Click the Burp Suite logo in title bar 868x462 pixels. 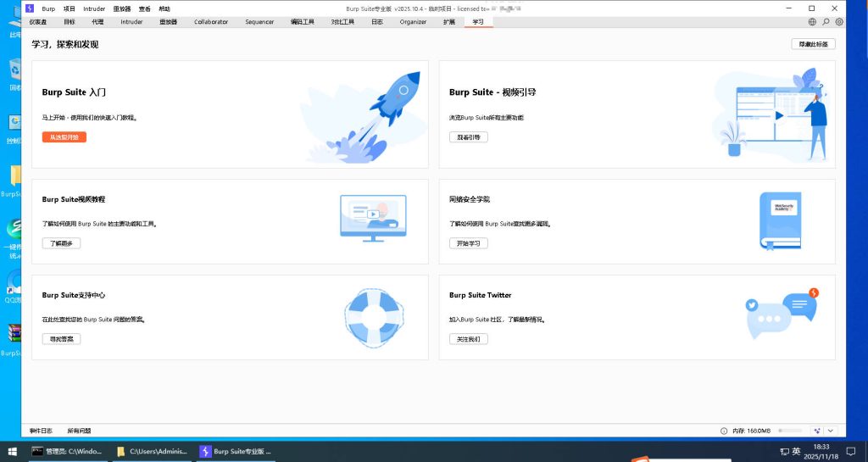tap(30, 8)
